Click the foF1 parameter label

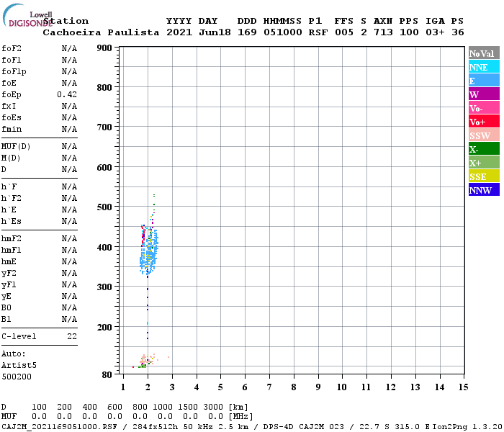(x=12, y=60)
